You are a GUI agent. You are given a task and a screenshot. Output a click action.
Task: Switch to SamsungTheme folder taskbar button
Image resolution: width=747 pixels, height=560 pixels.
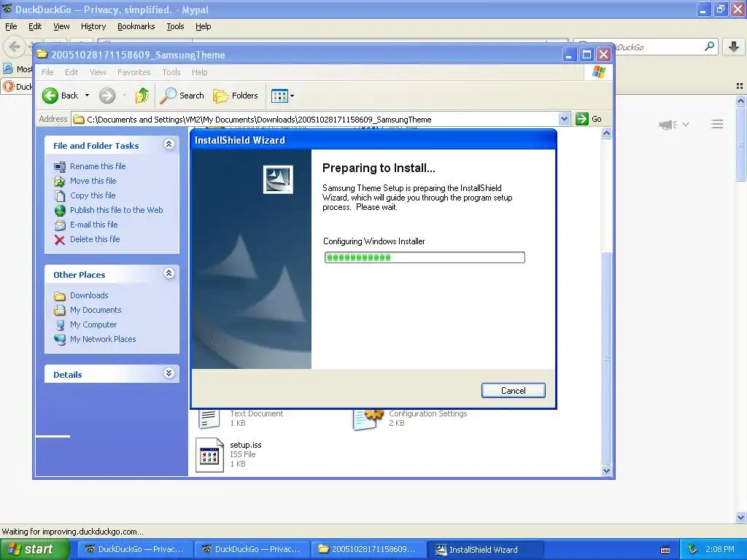coord(368,550)
